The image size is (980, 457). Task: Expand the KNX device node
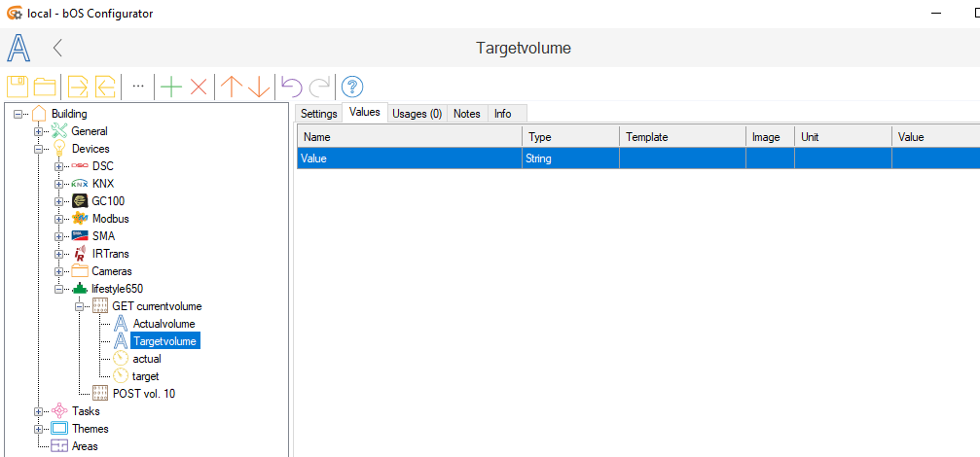(59, 184)
